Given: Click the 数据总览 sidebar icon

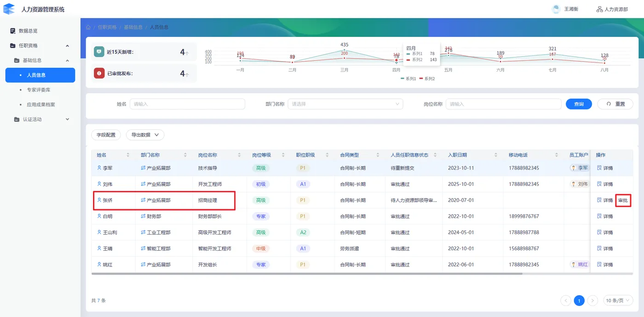Looking at the screenshot, I should (13, 31).
